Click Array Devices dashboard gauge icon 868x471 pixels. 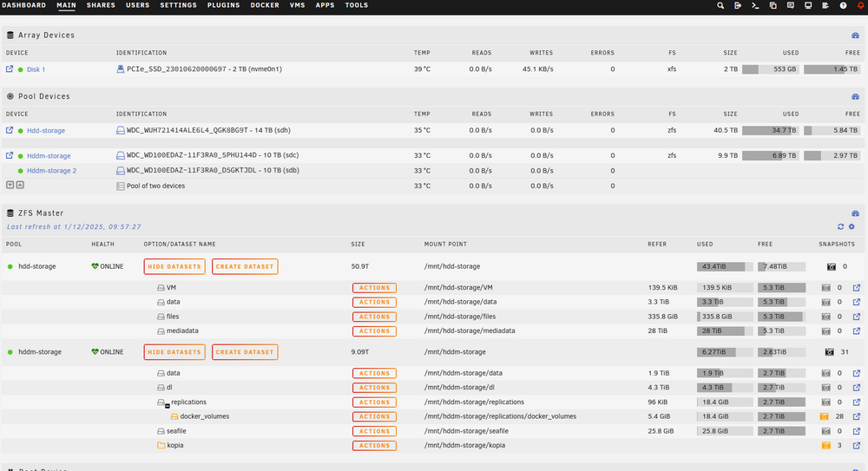(855, 36)
